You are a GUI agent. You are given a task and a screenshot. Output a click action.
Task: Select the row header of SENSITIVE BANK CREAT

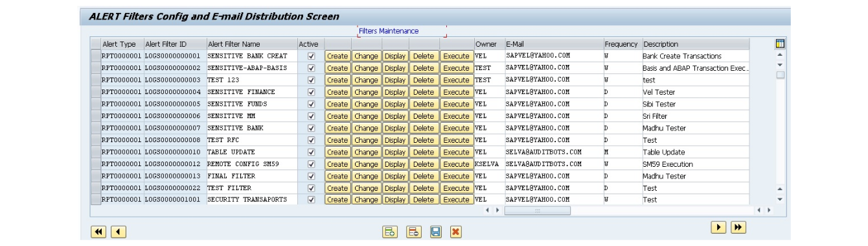[96, 56]
